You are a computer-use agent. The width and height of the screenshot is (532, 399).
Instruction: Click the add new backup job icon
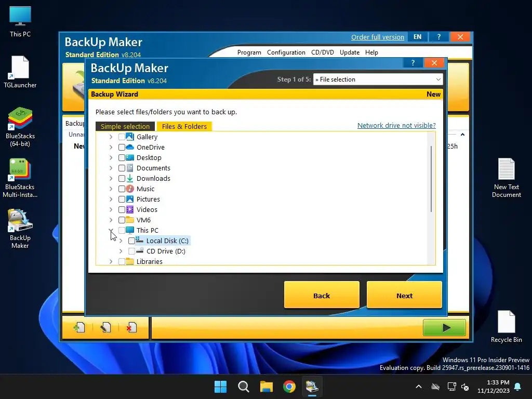point(79,327)
